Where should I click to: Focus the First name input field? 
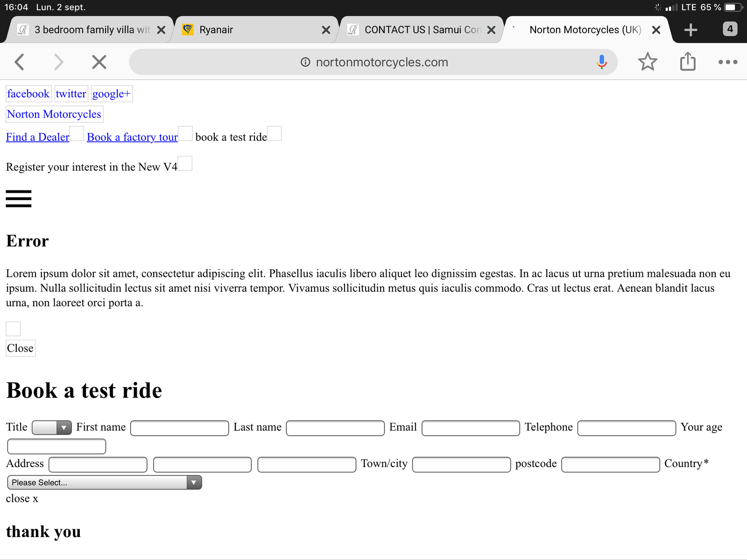point(180,428)
